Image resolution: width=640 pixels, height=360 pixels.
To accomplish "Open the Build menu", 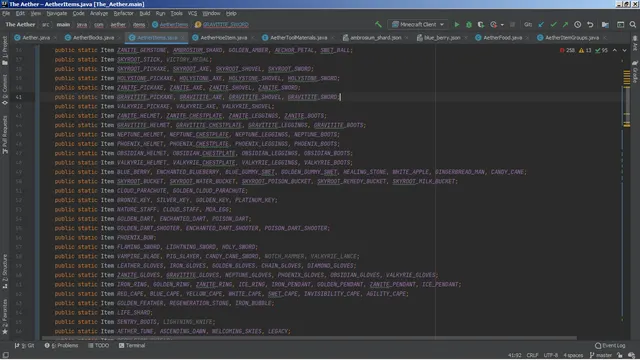I will click(145, 13).
